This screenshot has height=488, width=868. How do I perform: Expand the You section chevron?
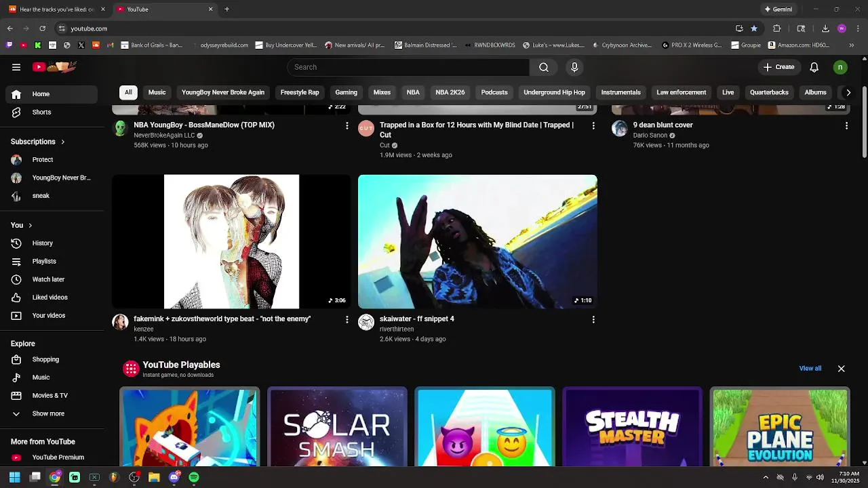pos(30,226)
